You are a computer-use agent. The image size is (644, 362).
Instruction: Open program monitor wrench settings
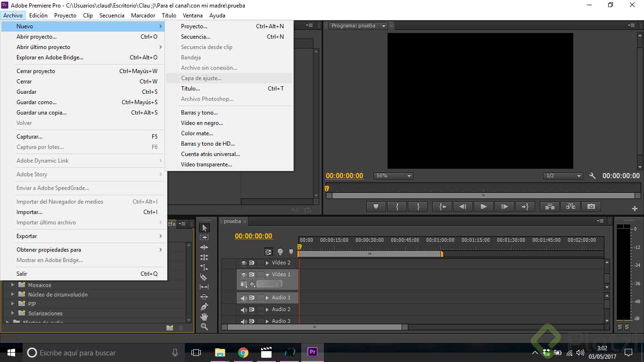point(593,176)
